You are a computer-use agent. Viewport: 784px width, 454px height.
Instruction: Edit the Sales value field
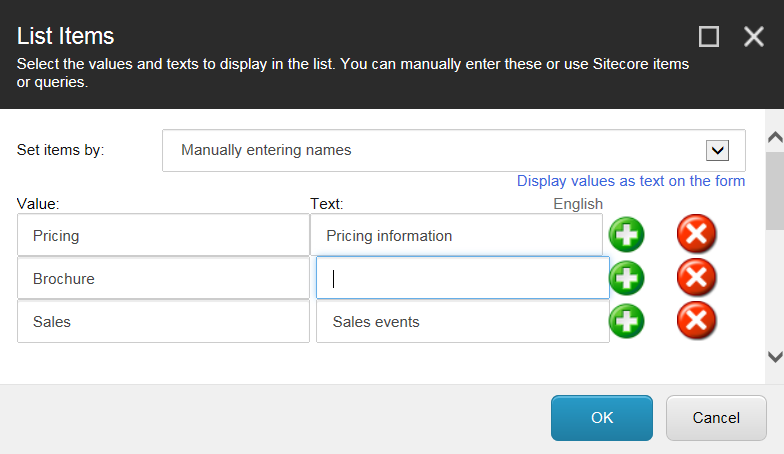[163, 322]
